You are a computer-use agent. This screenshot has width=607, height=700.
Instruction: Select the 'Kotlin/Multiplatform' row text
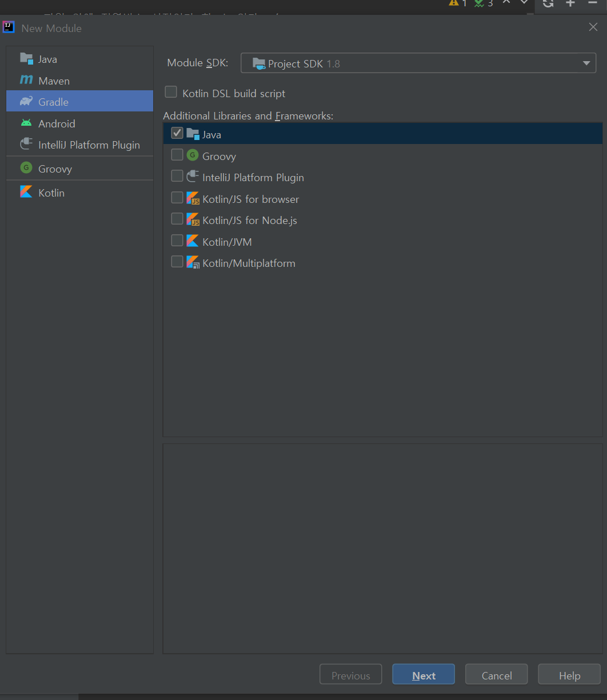tap(249, 263)
